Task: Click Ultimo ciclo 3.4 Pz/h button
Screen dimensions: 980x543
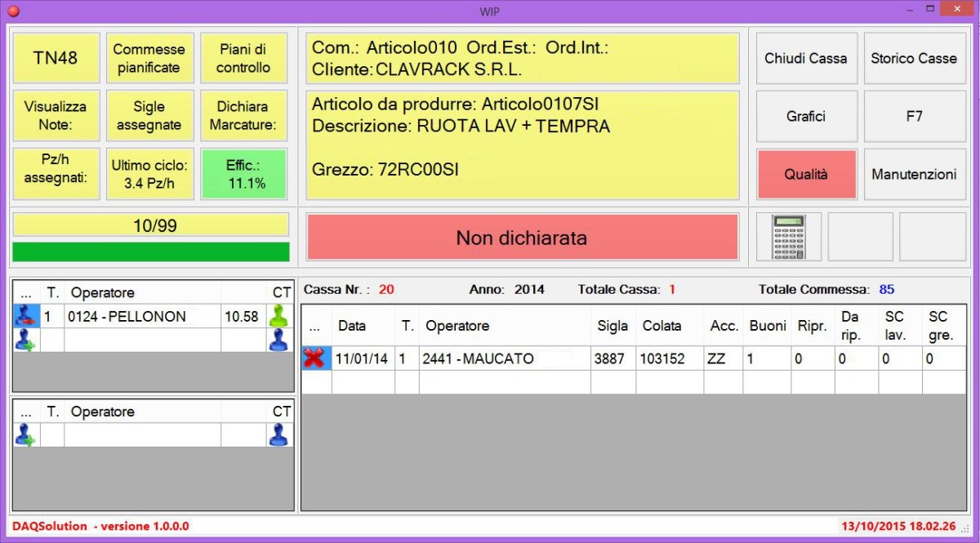Action: [149, 174]
